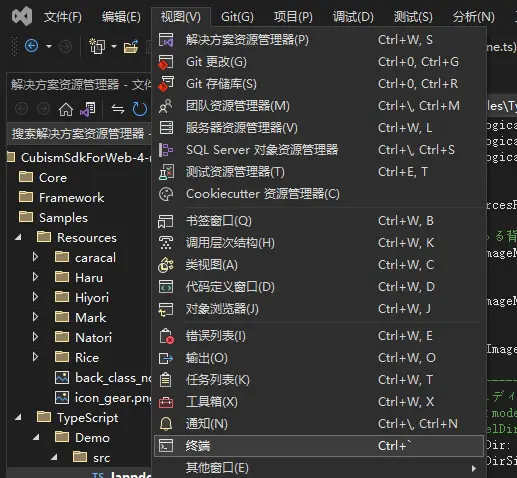The height and width of the screenshot is (478, 517).
Task: Expand the Haru folder arrow
Action: (35, 277)
